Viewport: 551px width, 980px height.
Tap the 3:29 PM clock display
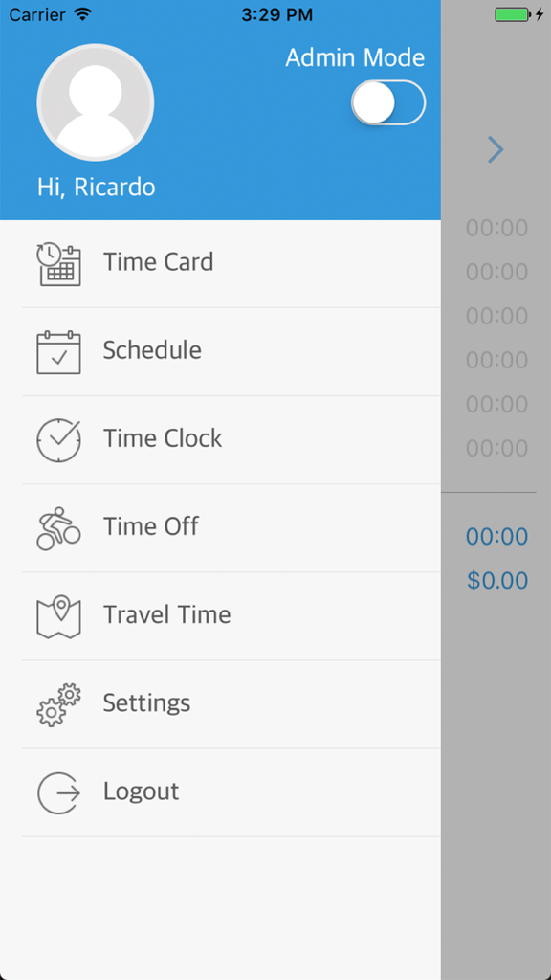(275, 14)
